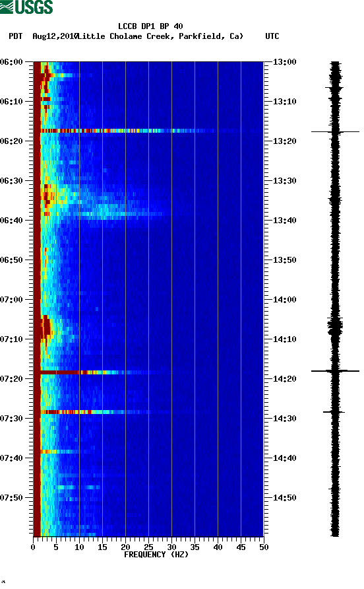Click the '10' frequency axis label
Viewport: 364px width, 589px height.
[x=79, y=547]
